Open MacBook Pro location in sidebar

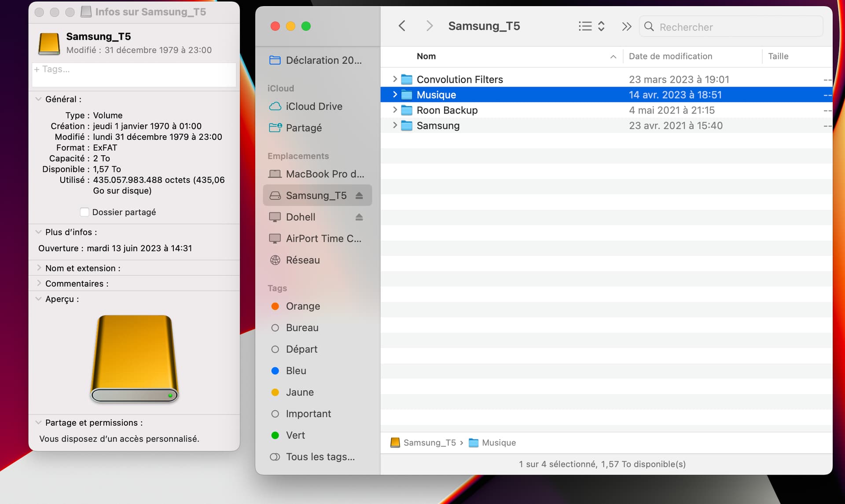tap(324, 174)
